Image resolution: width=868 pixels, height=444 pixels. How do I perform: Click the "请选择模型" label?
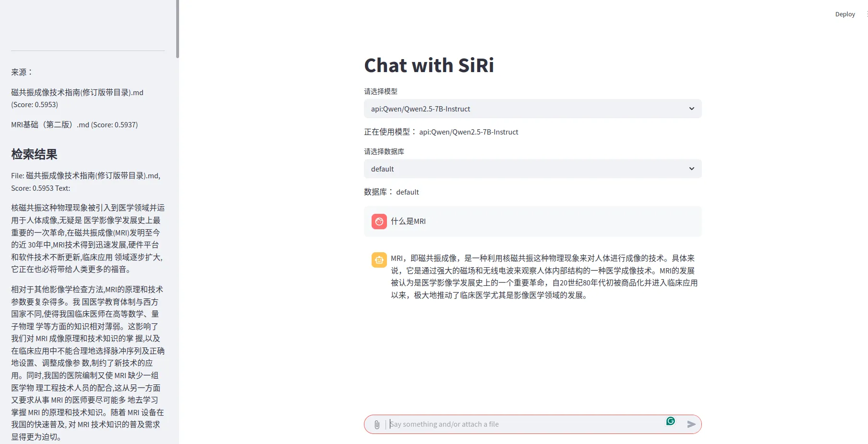tap(381, 91)
